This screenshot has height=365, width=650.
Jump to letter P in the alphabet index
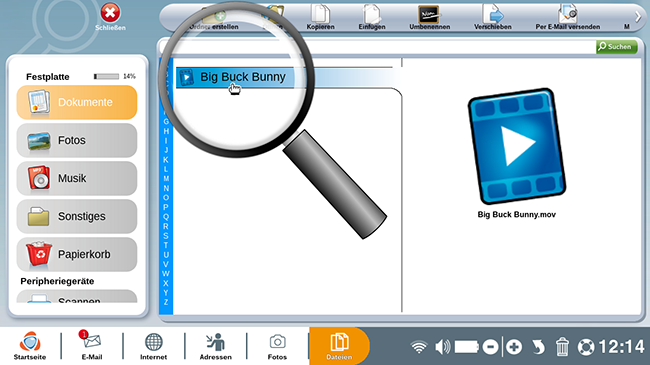pyautogui.click(x=166, y=207)
